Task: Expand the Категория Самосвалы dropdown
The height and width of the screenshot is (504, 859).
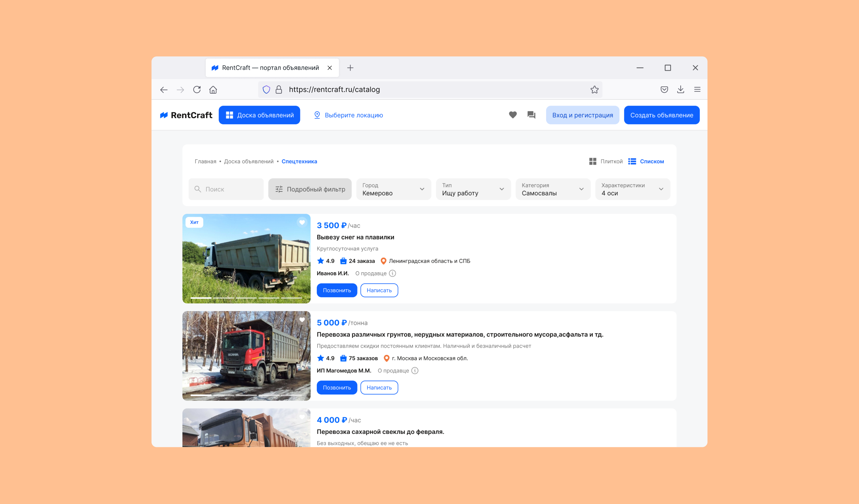Action: [553, 189]
